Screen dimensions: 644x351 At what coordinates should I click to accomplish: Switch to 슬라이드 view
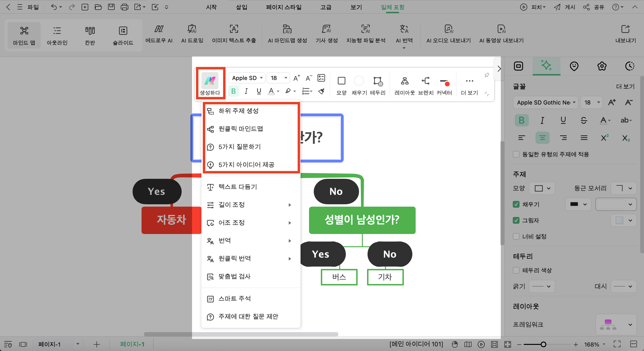[123, 35]
